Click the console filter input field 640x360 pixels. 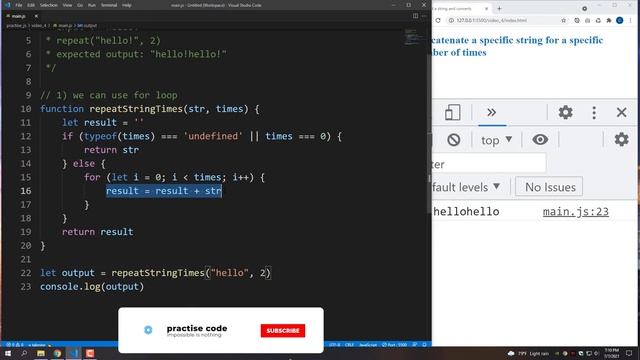(x=489, y=164)
